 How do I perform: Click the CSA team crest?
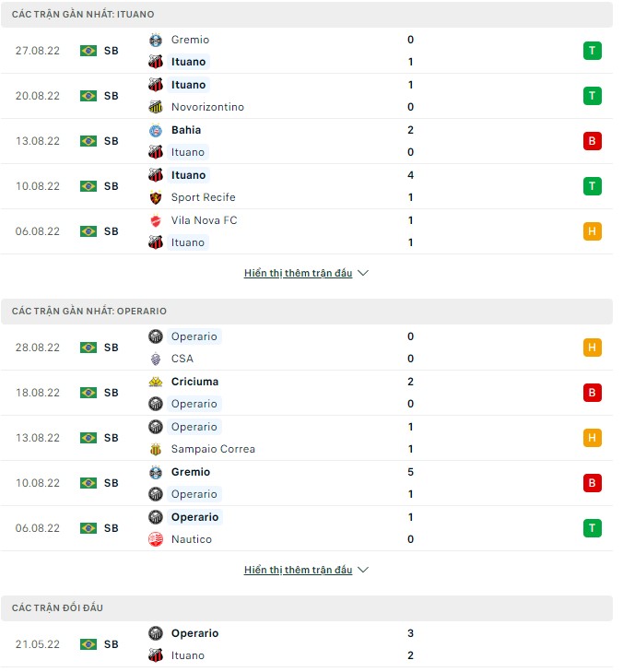(155, 359)
